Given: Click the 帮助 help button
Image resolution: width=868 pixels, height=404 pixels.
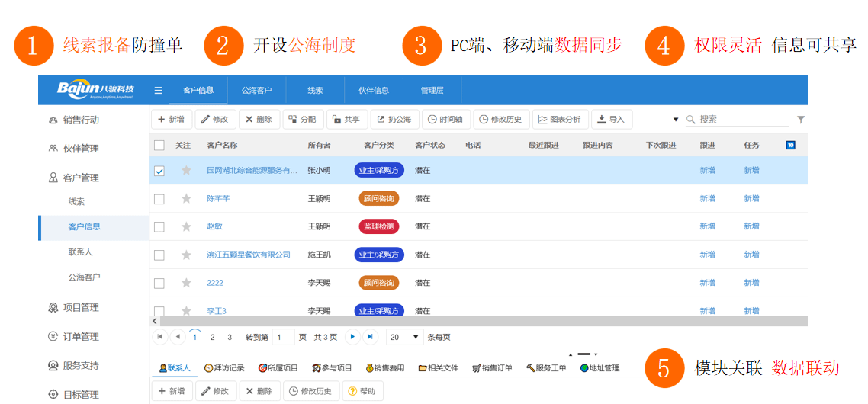Looking at the screenshot, I should (x=362, y=391).
